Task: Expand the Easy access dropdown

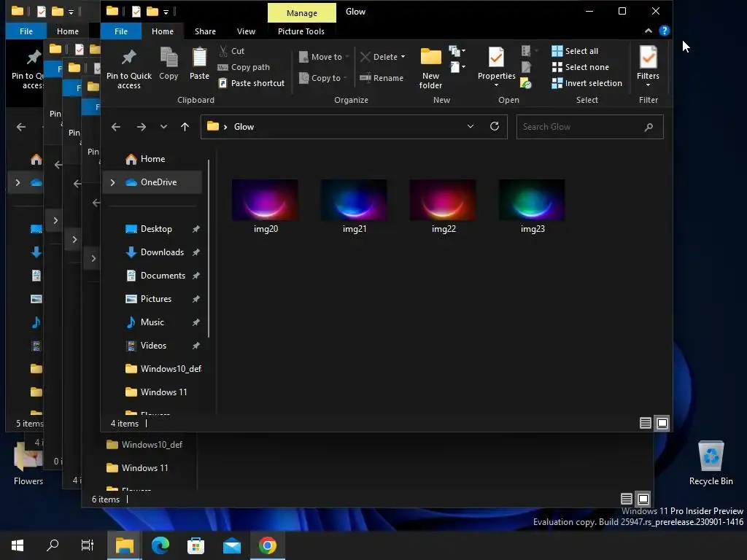Action: (x=458, y=67)
